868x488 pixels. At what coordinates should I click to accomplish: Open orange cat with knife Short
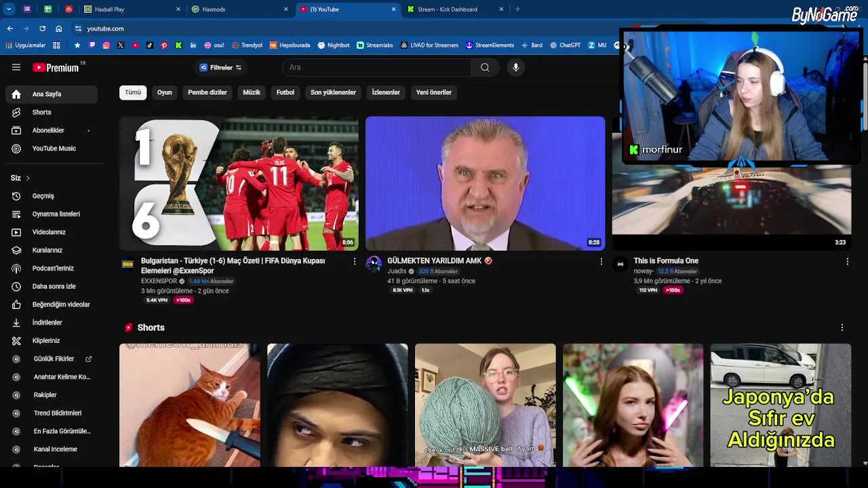click(x=190, y=405)
